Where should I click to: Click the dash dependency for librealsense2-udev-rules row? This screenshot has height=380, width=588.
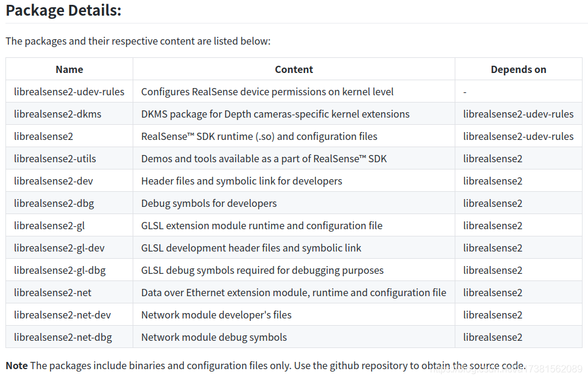pyautogui.click(x=464, y=92)
